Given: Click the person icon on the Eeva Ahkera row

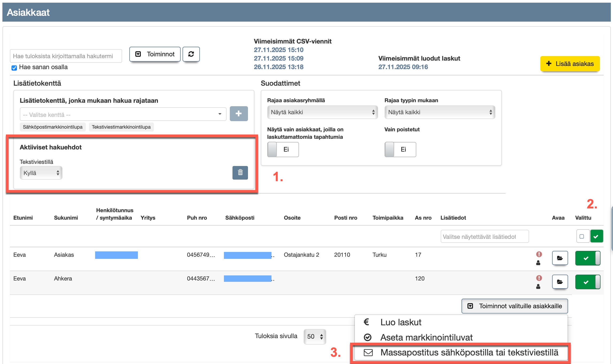Looking at the screenshot, I should 538,287.
